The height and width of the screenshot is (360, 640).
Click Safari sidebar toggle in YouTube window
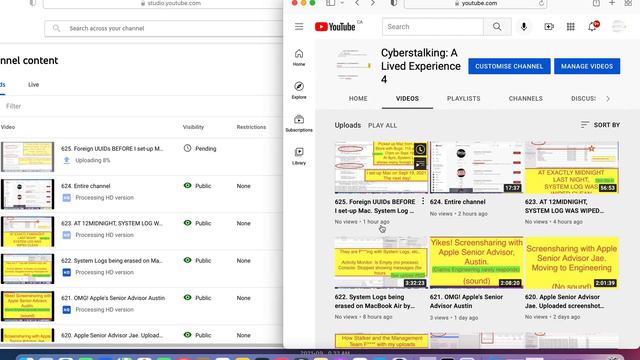(x=330, y=3)
